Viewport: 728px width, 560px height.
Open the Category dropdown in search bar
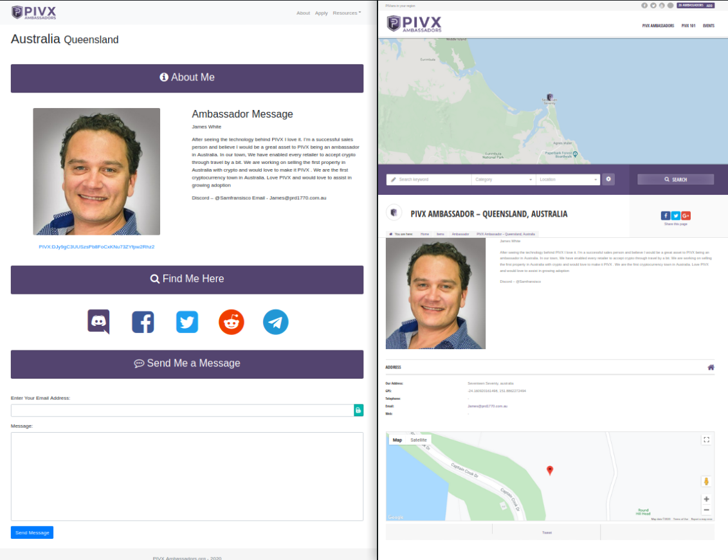pyautogui.click(x=504, y=179)
